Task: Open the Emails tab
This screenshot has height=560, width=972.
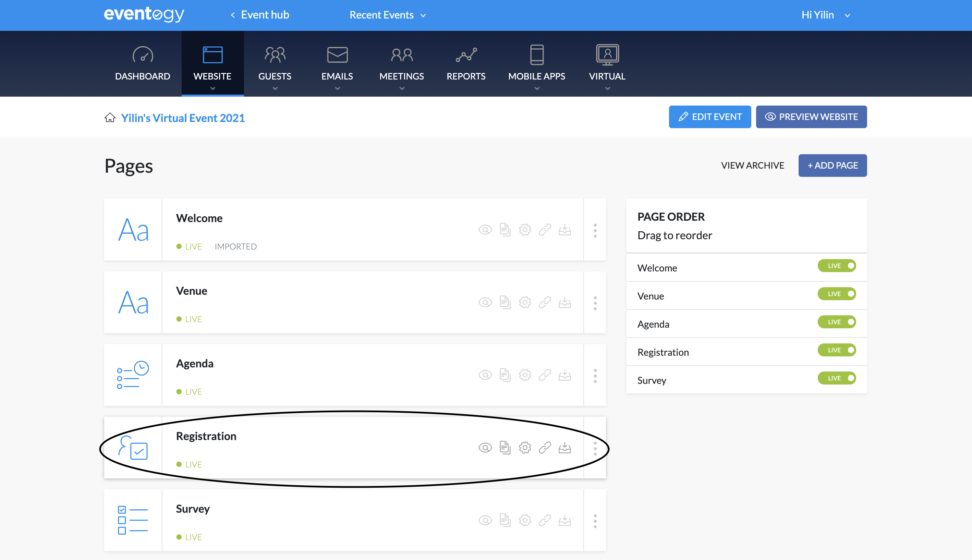Action: pyautogui.click(x=337, y=64)
